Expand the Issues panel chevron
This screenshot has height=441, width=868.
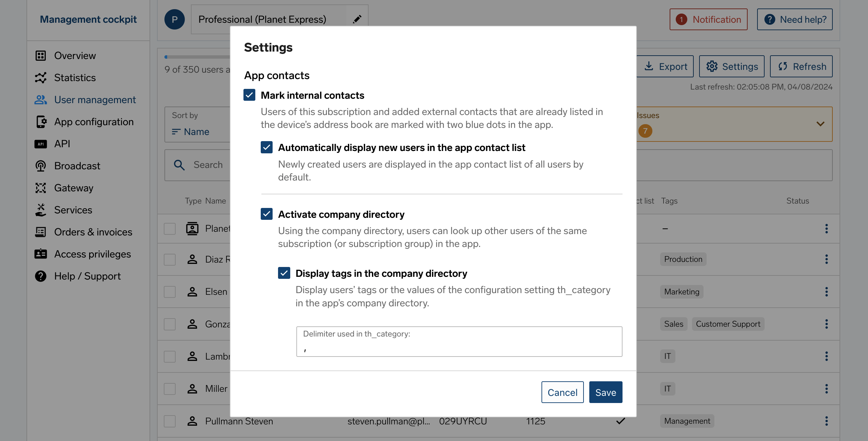point(821,124)
